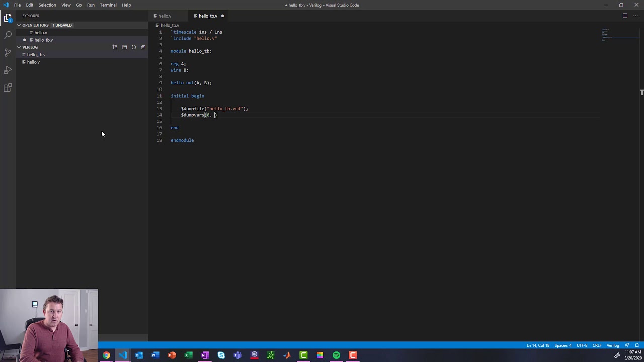
Task: Open Microsoft Teams from the taskbar
Action: click(237, 355)
